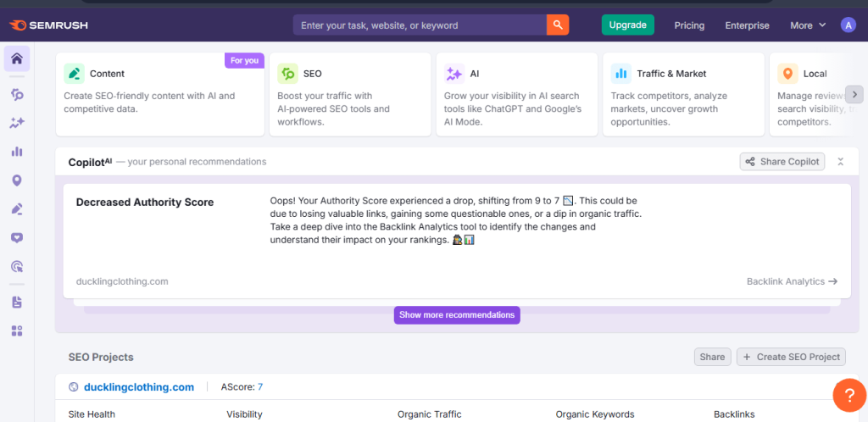Open the SEO icon in the sidebar

(17, 95)
